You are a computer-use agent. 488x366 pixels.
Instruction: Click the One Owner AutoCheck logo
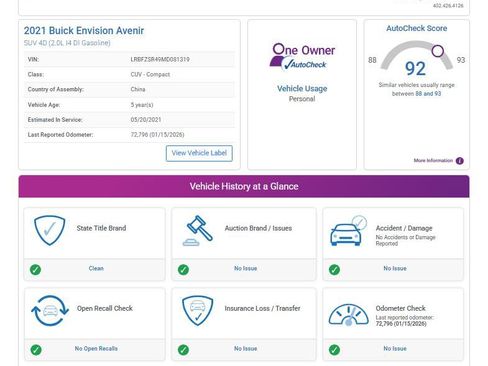pyautogui.click(x=303, y=57)
